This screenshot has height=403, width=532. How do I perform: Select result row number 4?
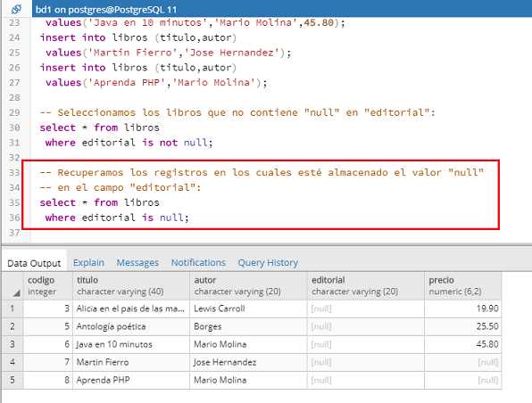(x=12, y=362)
